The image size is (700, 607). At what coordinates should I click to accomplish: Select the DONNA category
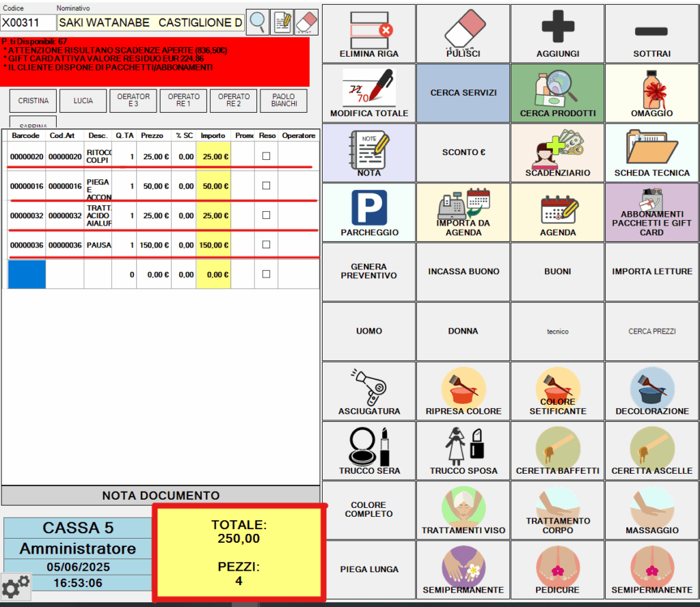coord(463,331)
